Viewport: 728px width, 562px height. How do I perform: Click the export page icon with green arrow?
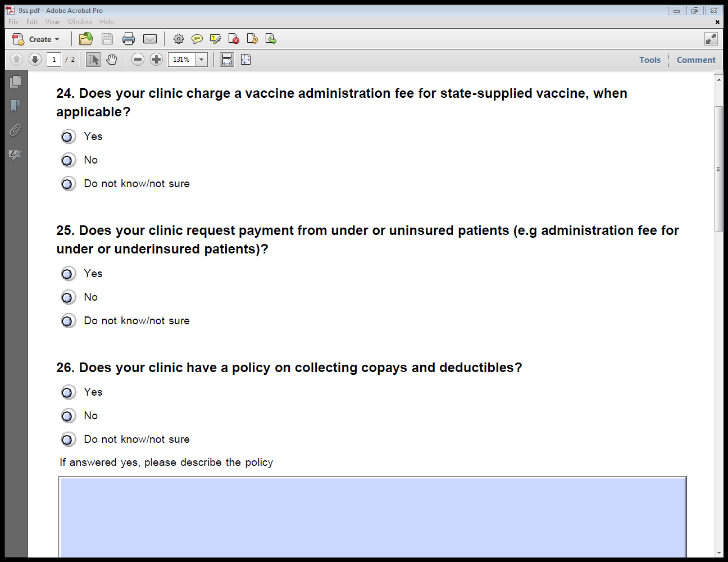click(x=271, y=39)
